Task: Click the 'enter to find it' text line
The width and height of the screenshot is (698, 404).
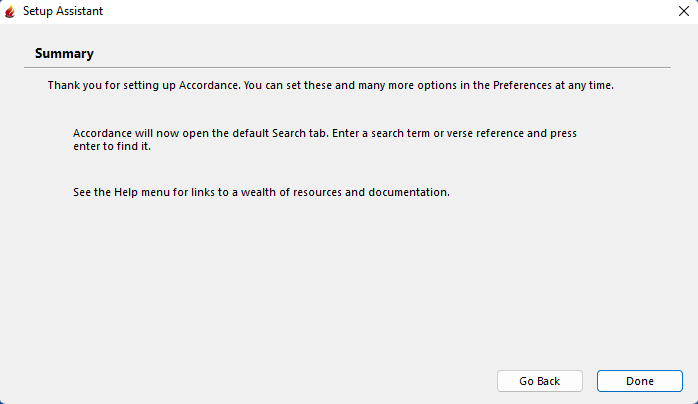Action: pos(112,146)
